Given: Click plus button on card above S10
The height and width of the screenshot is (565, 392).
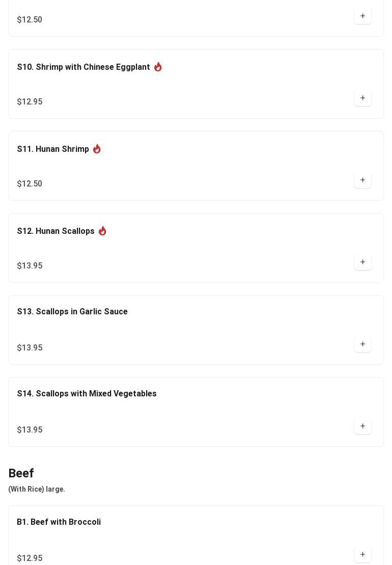Looking at the screenshot, I should pyautogui.click(x=362, y=16).
